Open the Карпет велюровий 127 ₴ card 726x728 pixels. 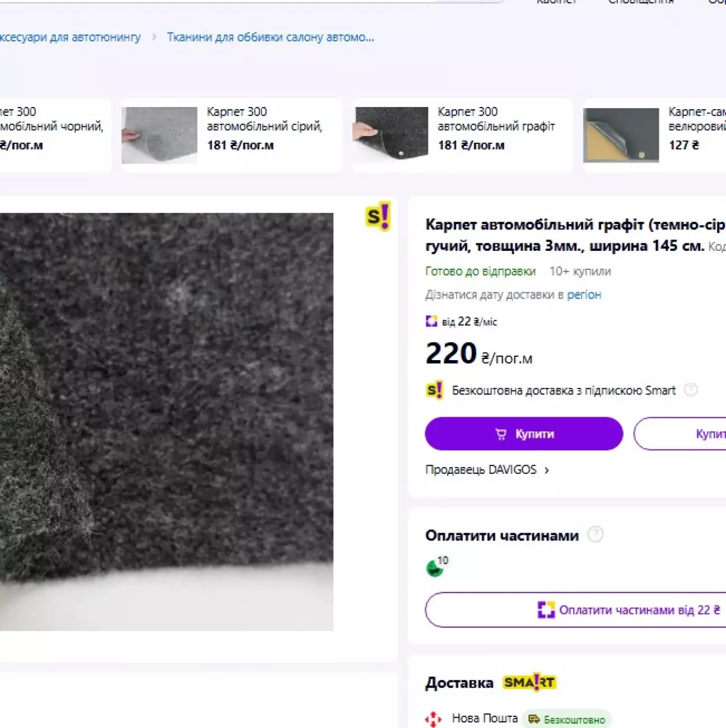click(654, 136)
